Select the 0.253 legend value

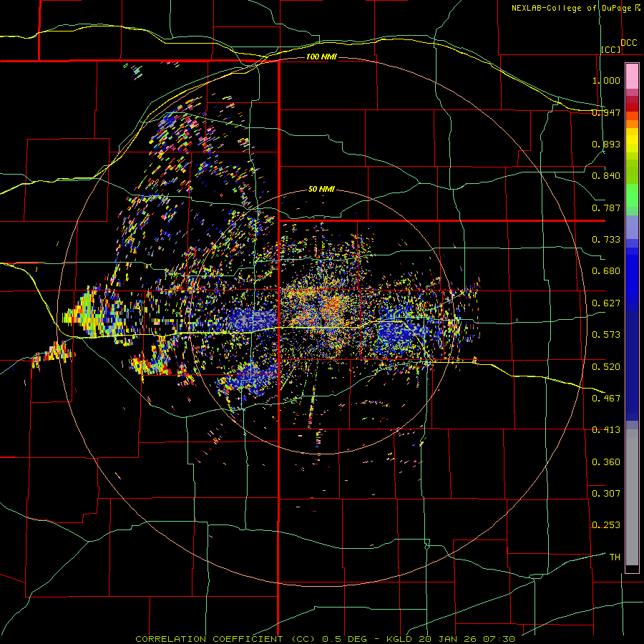click(x=606, y=525)
